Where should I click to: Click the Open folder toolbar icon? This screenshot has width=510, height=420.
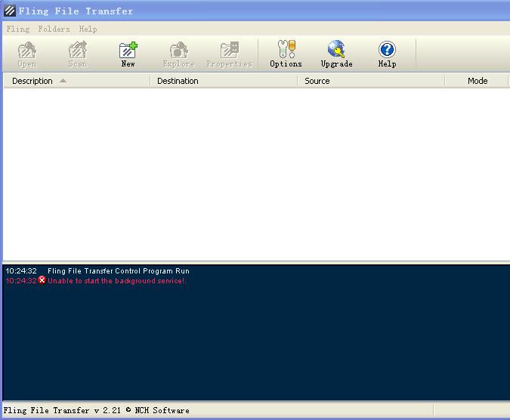click(27, 54)
